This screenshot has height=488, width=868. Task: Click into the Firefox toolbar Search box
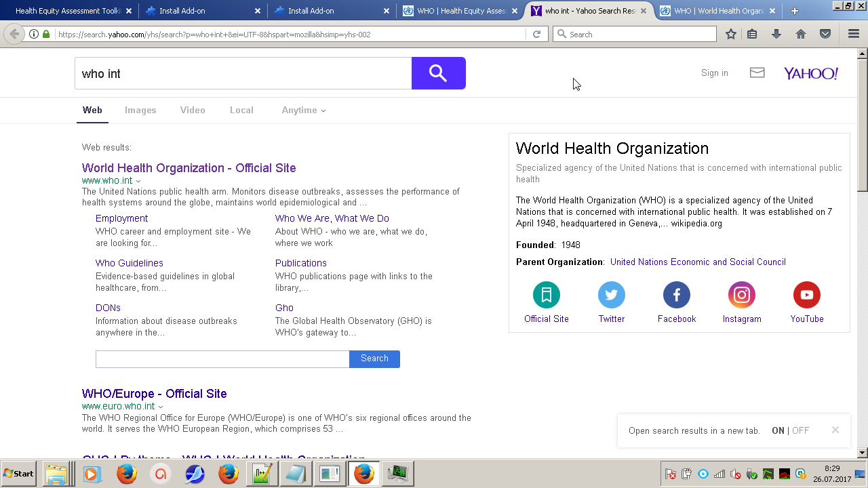tap(635, 34)
